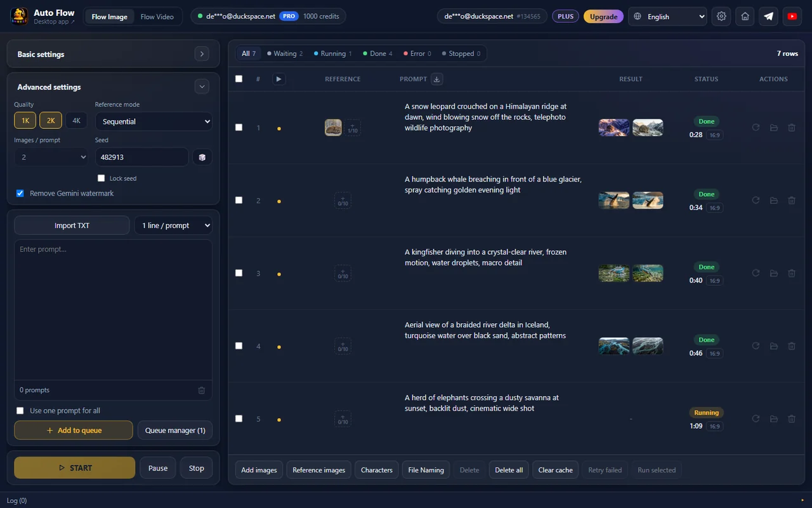The width and height of the screenshot is (812, 508).
Task: Click the play icon in the table header
Action: pos(278,79)
